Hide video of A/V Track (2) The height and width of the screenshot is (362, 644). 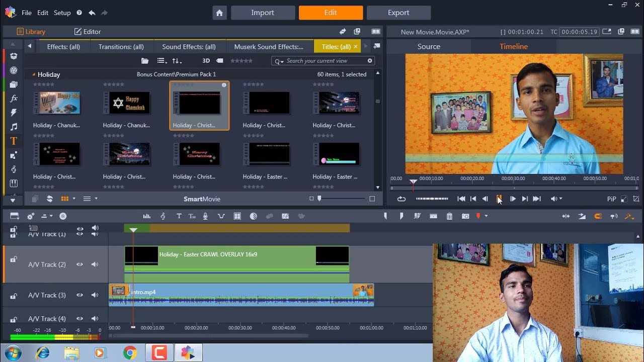point(79,264)
